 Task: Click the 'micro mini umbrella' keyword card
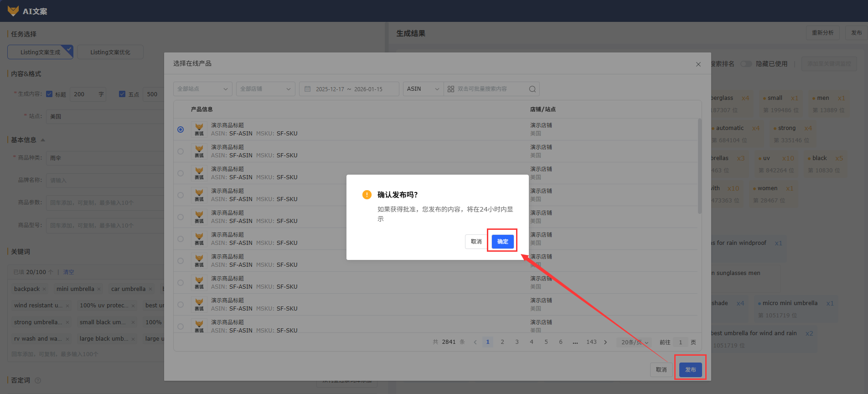click(796, 309)
